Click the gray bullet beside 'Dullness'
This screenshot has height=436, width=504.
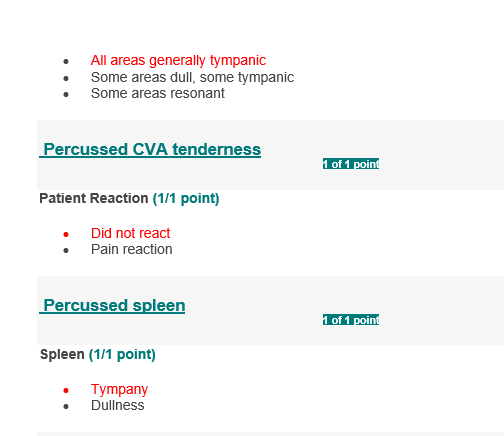tap(66, 407)
